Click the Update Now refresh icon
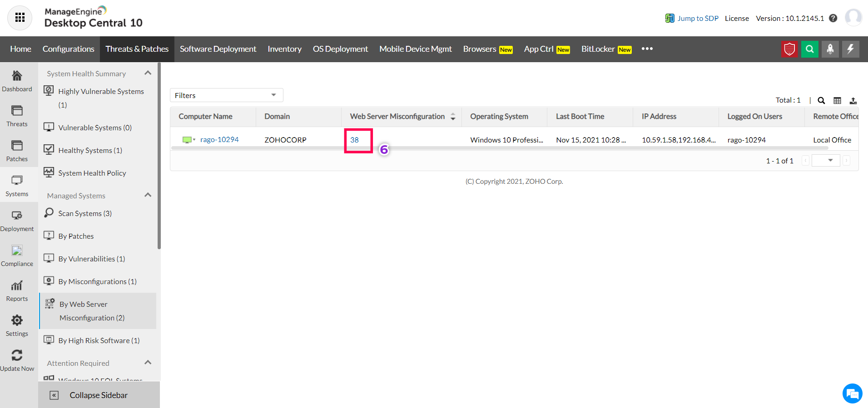868x408 pixels. [17, 355]
